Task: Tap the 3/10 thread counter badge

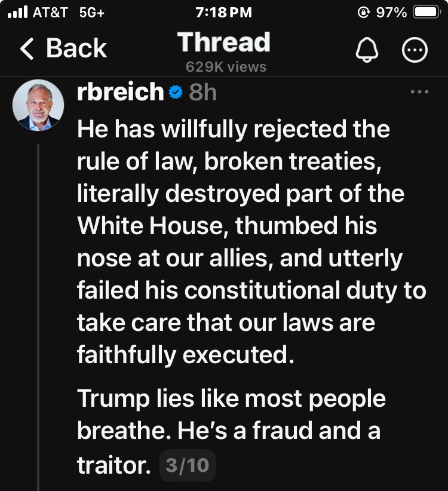Action: (188, 466)
